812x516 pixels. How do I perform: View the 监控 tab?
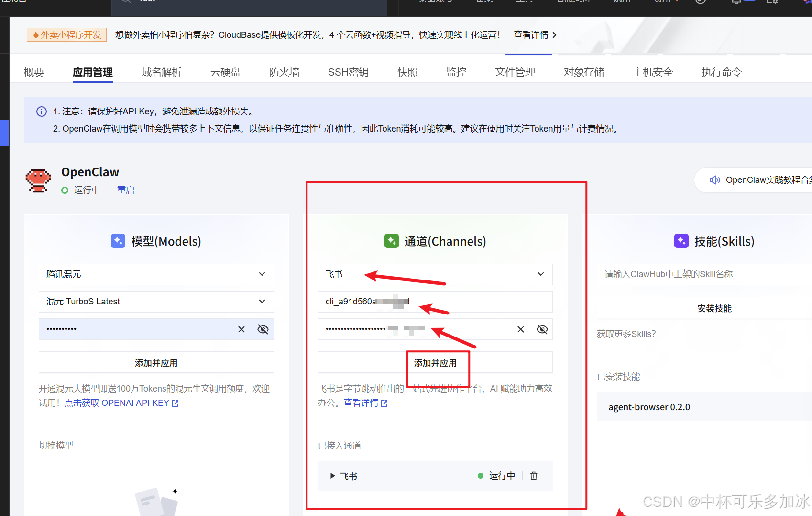coord(456,72)
